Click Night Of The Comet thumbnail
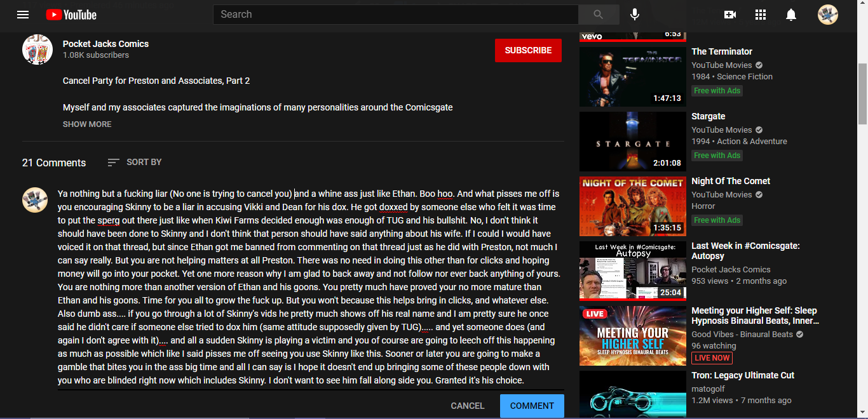The image size is (868, 419). pyautogui.click(x=633, y=206)
